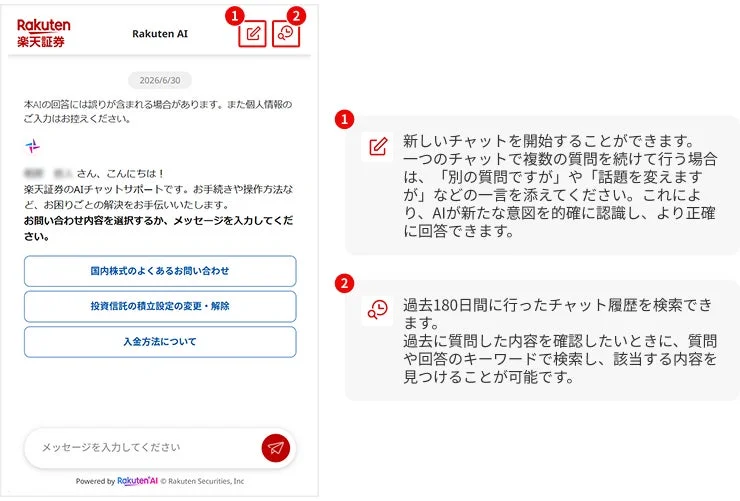Screen dimensions: 740x501
Task: Click the Rakuten 楽天証券 logo
Action: (43, 33)
